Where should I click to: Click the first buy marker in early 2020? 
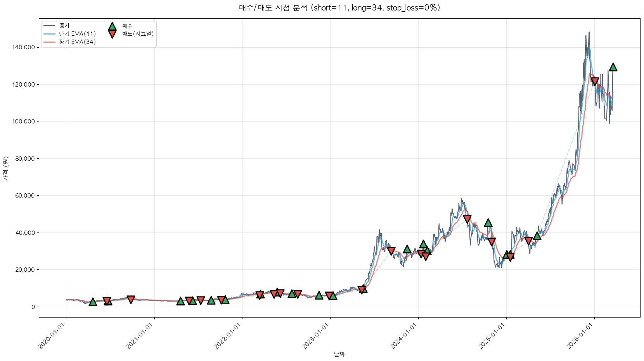(x=93, y=302)
